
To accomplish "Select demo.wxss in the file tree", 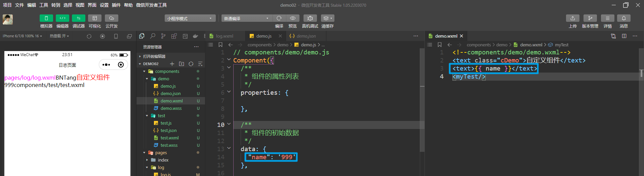I will click(171, 108).
